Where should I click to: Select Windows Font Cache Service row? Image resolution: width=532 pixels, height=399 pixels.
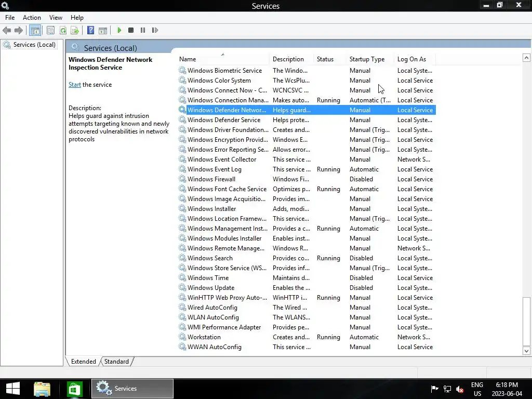[307, 189]
